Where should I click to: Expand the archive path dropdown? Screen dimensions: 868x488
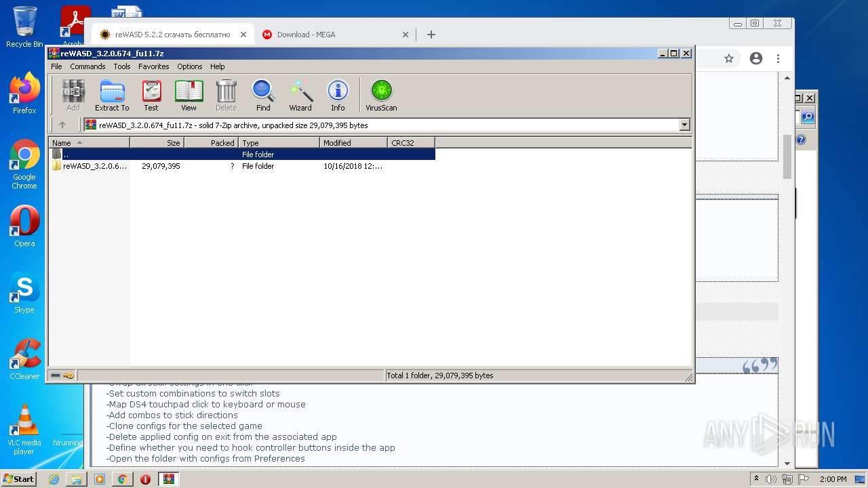click(x=684, y=125)
